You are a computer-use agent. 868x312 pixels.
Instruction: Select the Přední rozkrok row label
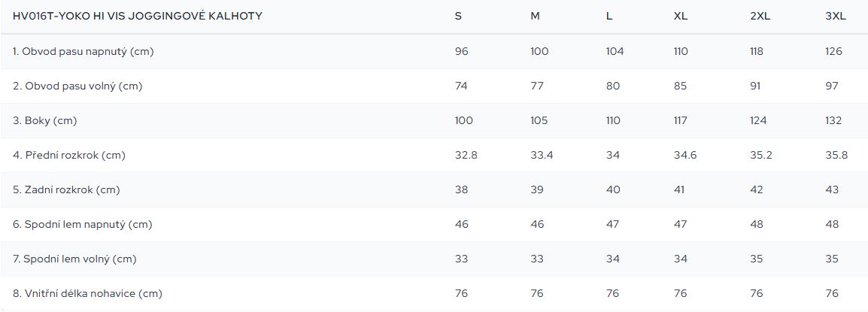point(68,155)
